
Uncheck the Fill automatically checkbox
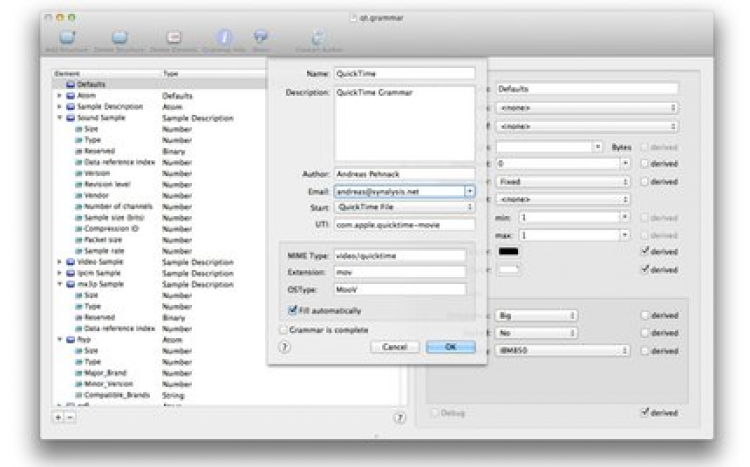pos(293,310)
